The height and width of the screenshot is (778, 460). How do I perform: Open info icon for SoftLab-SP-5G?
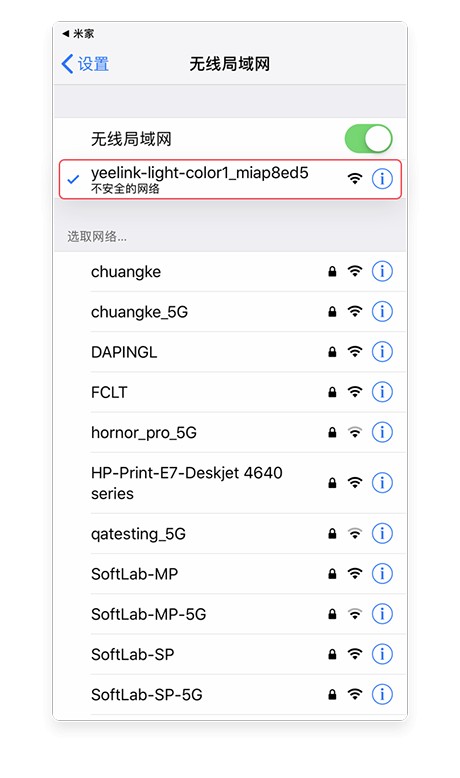click(382, 694)
